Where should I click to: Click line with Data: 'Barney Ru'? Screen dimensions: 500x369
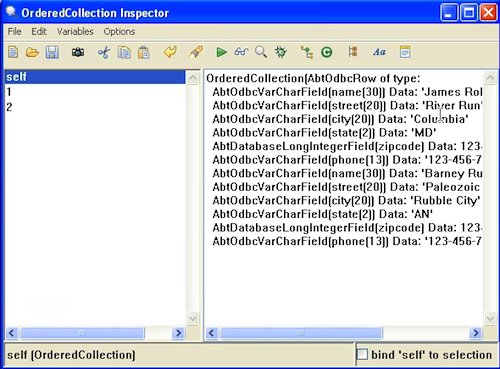click(347, 173)
